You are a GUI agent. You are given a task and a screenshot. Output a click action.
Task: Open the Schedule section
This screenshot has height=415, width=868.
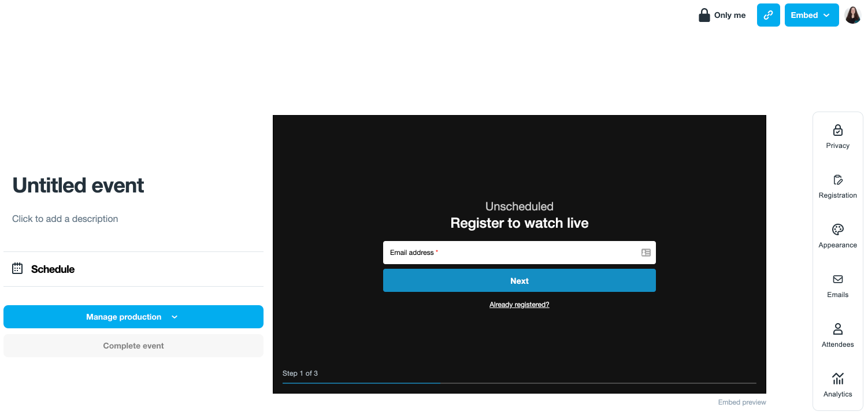(x=53, y=269)
